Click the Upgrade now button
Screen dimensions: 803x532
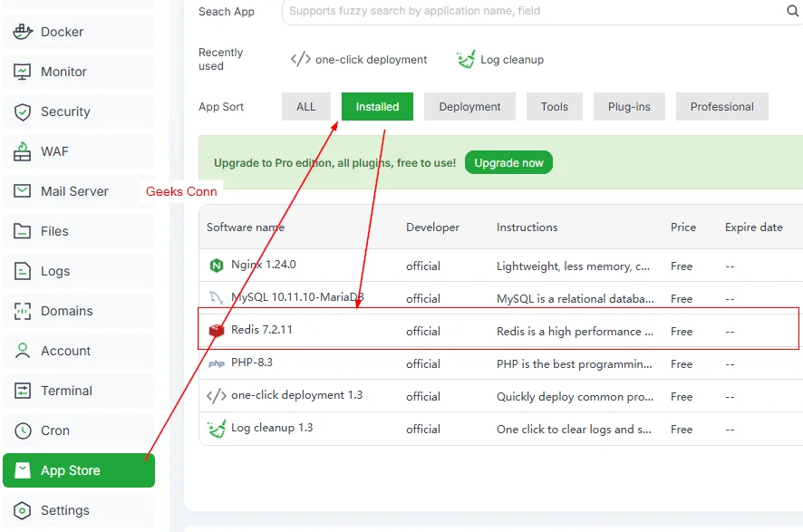[508, 163]
